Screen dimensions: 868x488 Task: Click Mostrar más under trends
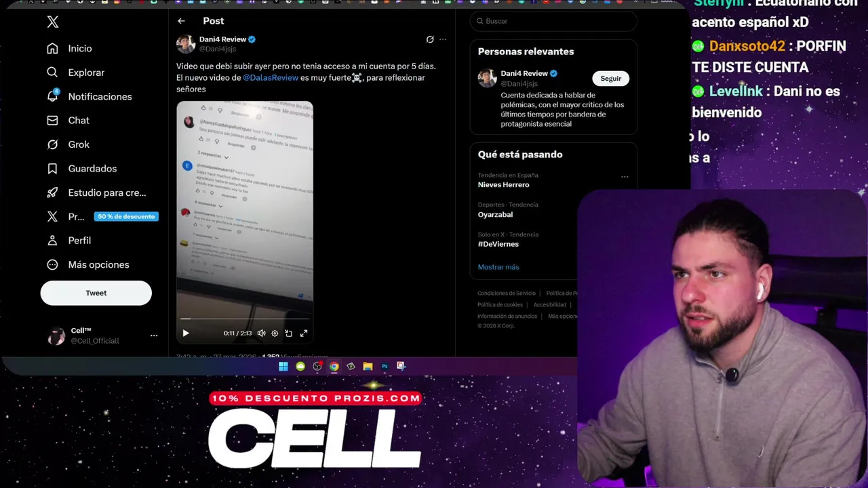tap(498, 267)
